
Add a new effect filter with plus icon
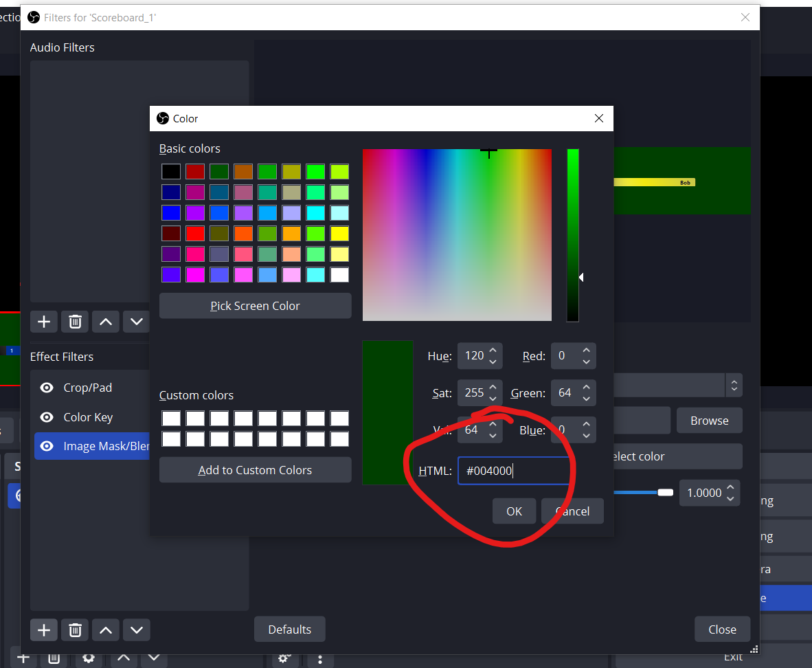pos(43,630)
